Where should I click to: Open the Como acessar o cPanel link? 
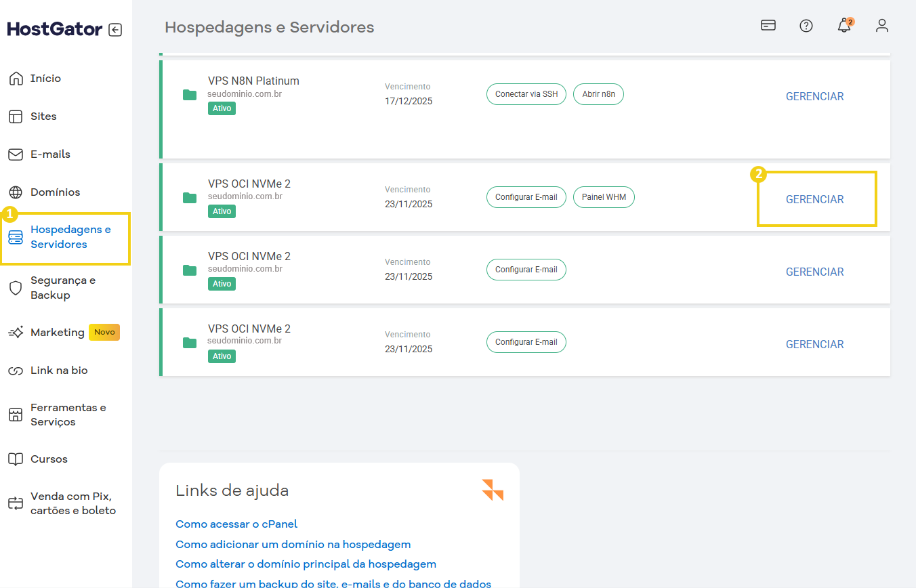236,524
